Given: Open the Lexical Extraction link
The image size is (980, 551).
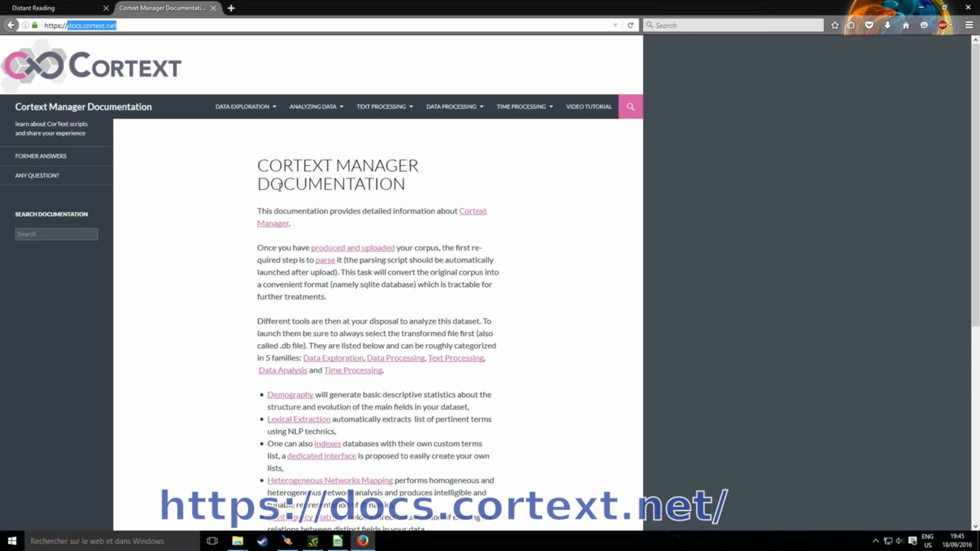Looking at the screenshot, I should tap(299, 419).
